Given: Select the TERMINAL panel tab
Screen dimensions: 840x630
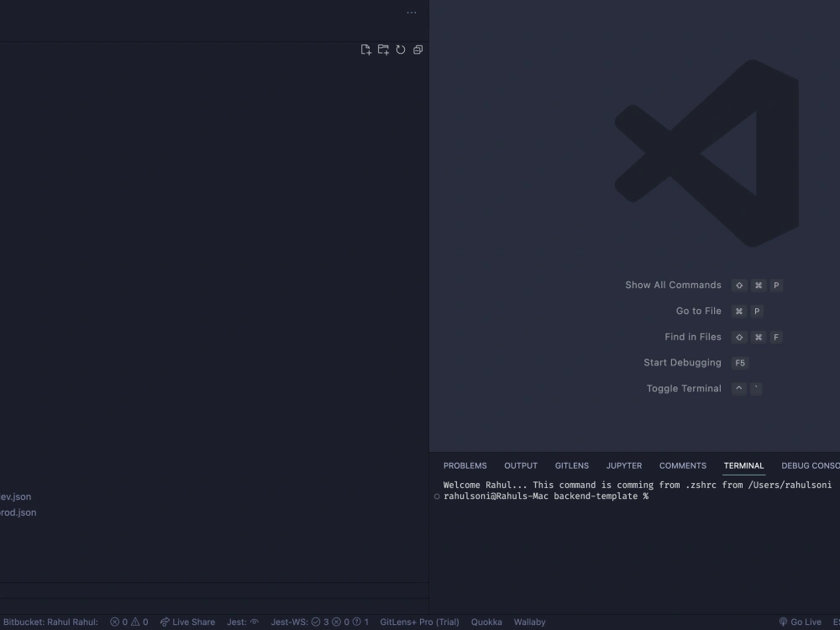Looking at the screenshot, I should tap(743, 465).
